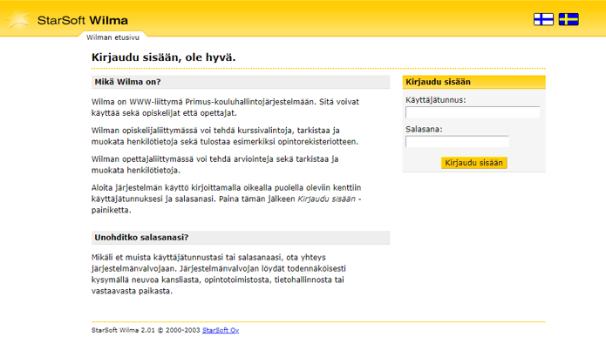The image size is (606, 364).
Task: Follow the StarSoft Oy footer link
Action: 221,331
